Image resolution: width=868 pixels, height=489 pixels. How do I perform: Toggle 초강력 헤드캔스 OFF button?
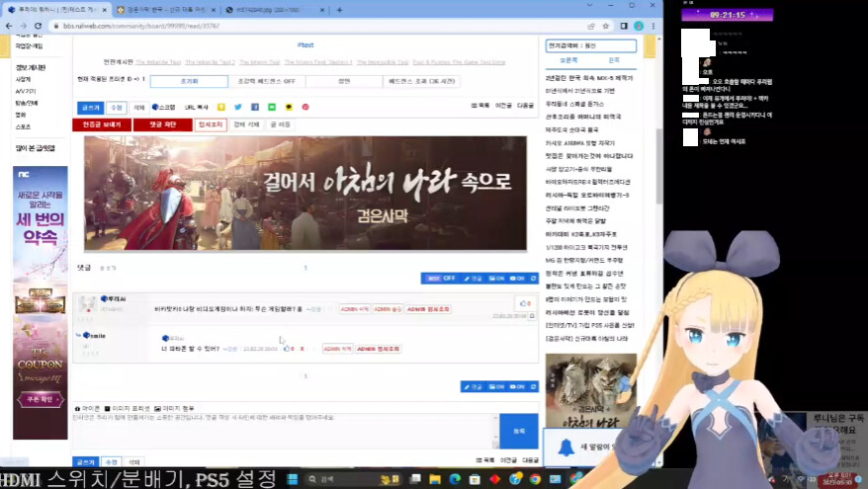266,81
